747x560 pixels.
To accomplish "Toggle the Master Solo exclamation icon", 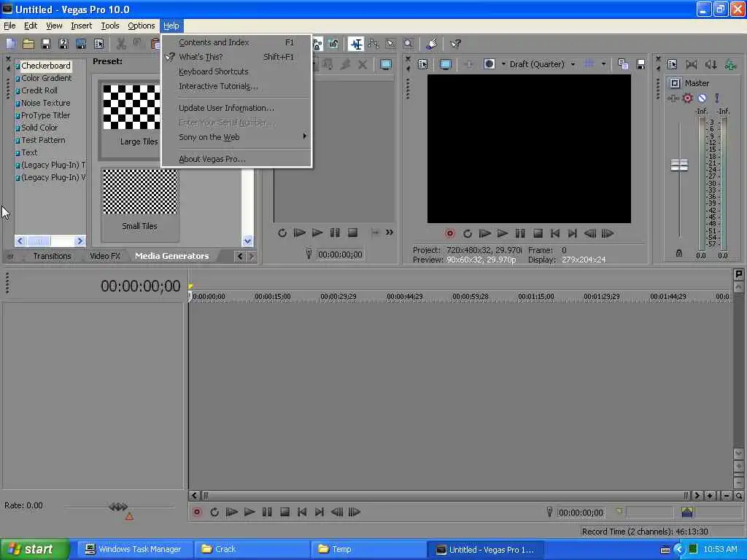I will [x=716, y=98].
